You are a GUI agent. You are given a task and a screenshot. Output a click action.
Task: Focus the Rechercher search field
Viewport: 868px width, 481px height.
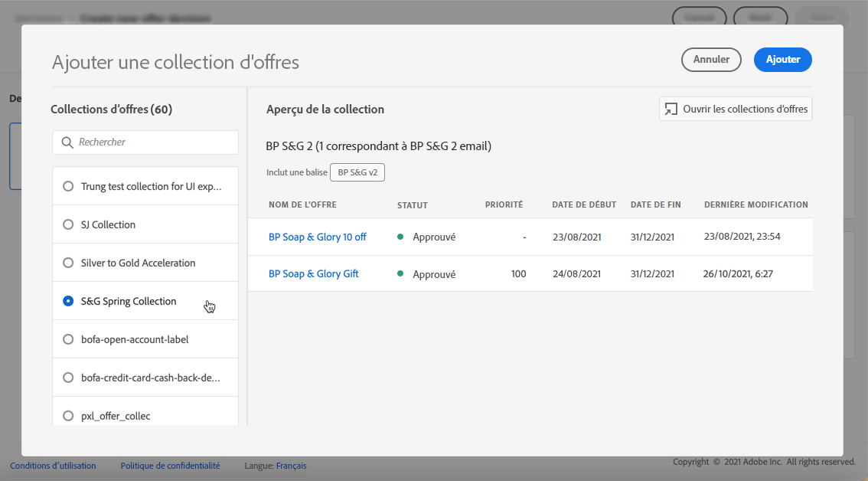[153, 142]
